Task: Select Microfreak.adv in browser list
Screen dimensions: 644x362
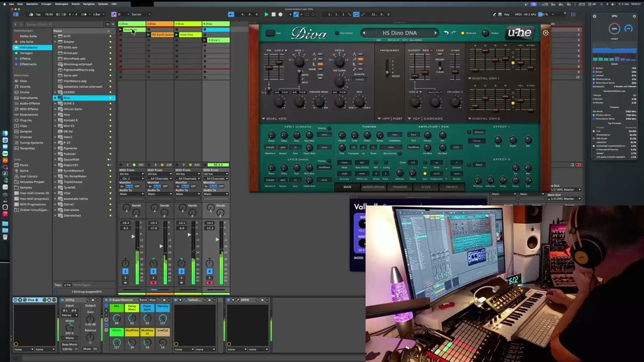Action: point(74,58)
